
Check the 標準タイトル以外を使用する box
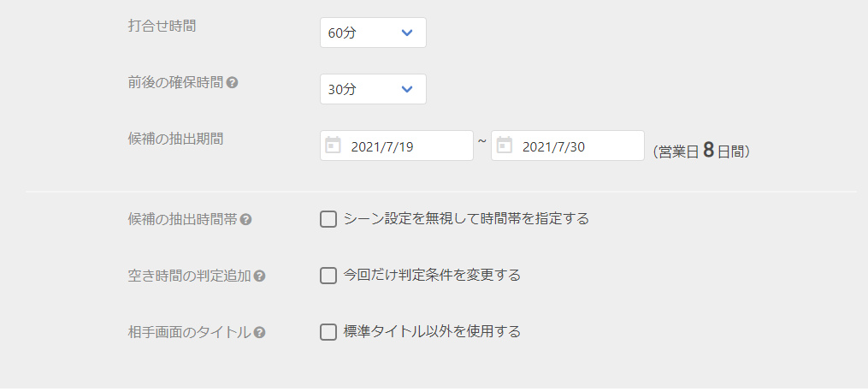(328, 332)
